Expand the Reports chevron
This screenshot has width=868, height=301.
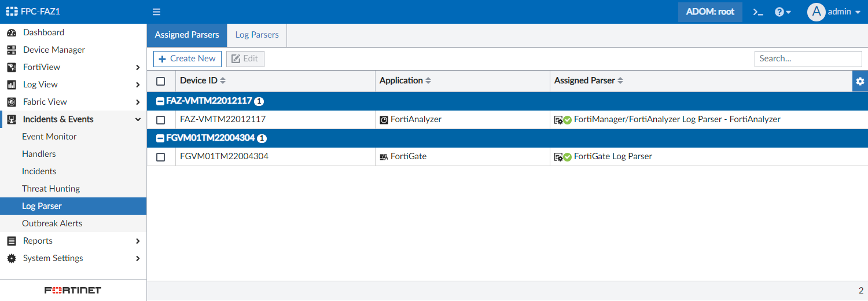coord(138,241)
